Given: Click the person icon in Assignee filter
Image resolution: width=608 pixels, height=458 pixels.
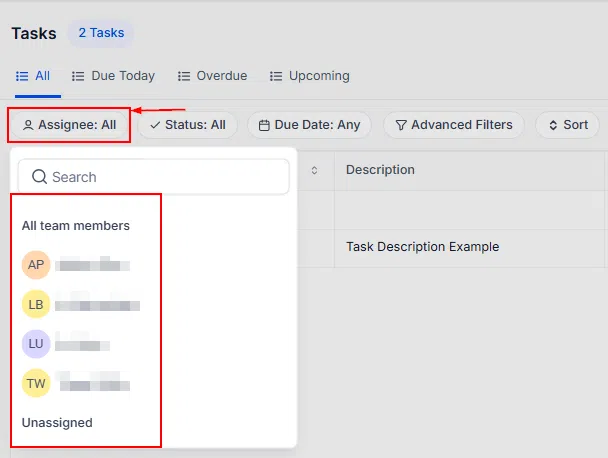Looking at the screenshot, I should 28,125.
